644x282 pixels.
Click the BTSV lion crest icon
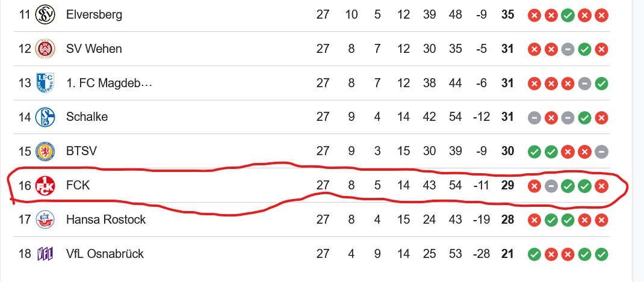tap(44, 152)
